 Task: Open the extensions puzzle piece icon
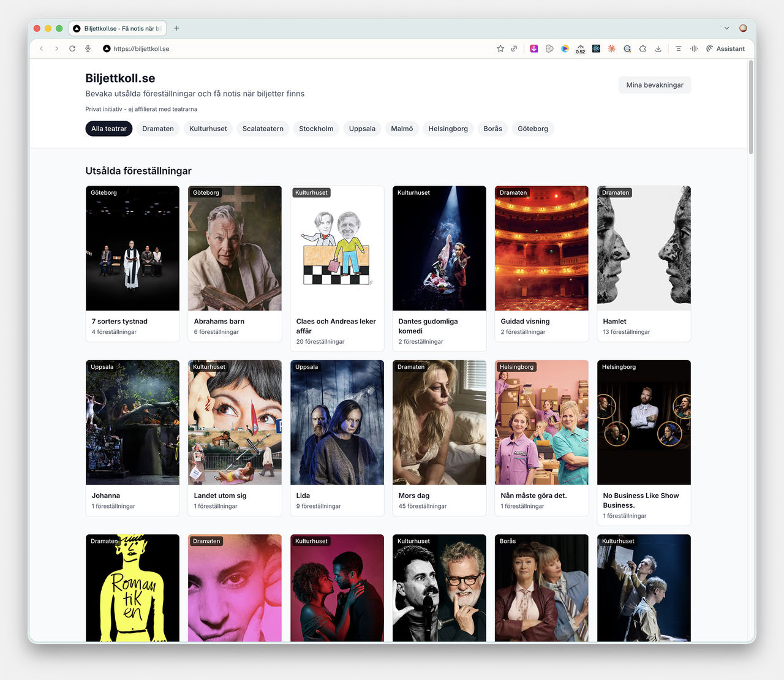tap(643, 48)
